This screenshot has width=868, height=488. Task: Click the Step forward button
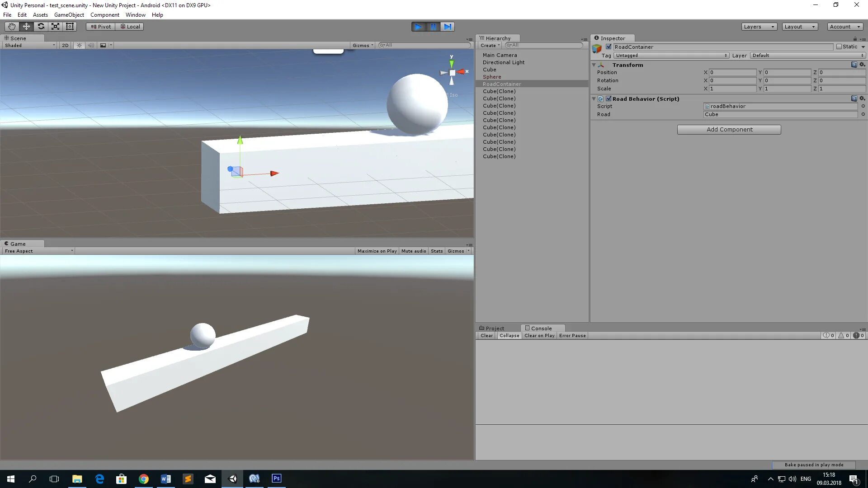coord(447,26)
